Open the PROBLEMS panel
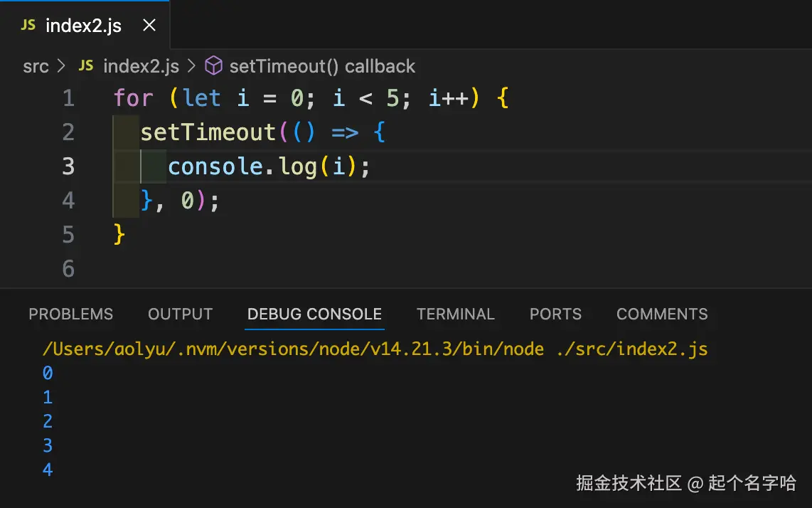This screenshot has width=812, height=508. [x=70, y=314]
